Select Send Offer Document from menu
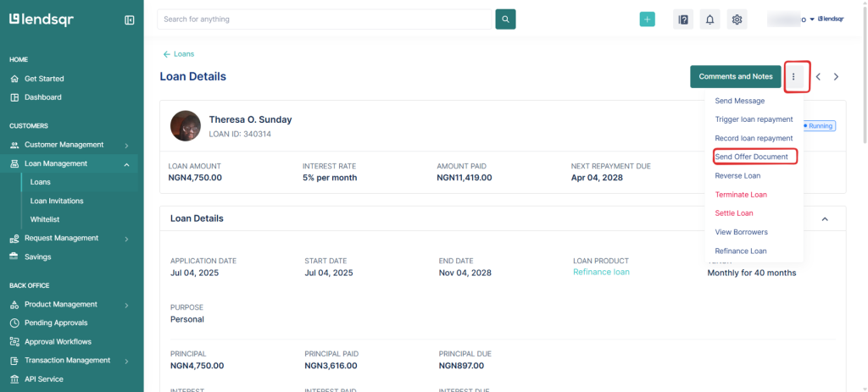 click(x=751, y=157)
